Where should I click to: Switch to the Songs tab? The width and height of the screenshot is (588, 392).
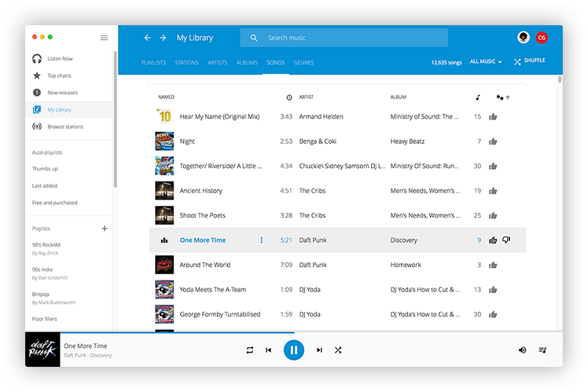coord(276,62)
